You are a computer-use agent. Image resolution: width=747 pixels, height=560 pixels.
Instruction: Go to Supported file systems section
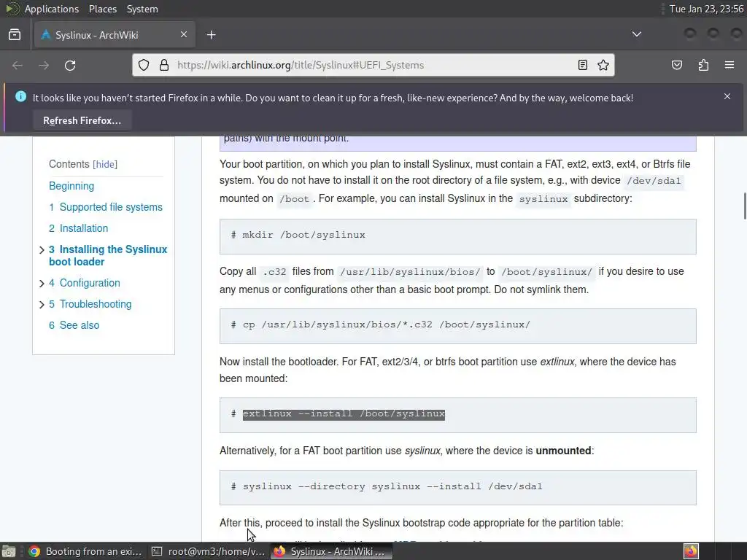point(106,207)
